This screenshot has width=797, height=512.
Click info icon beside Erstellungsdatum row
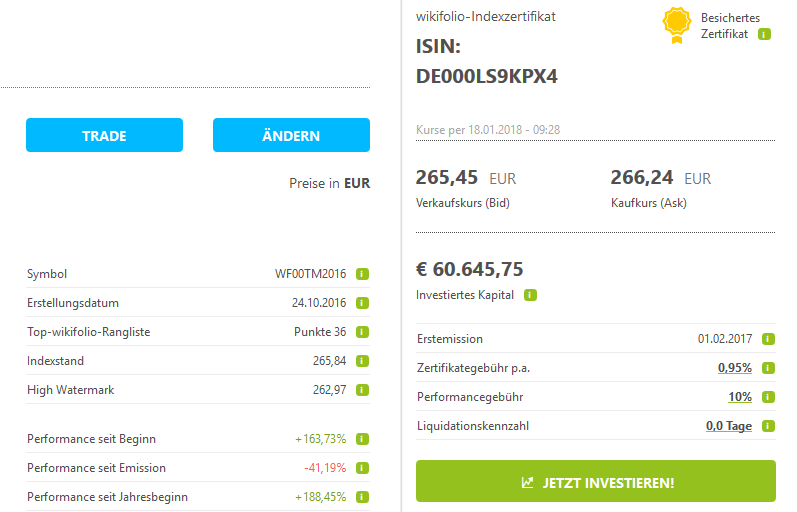point(363,303)
